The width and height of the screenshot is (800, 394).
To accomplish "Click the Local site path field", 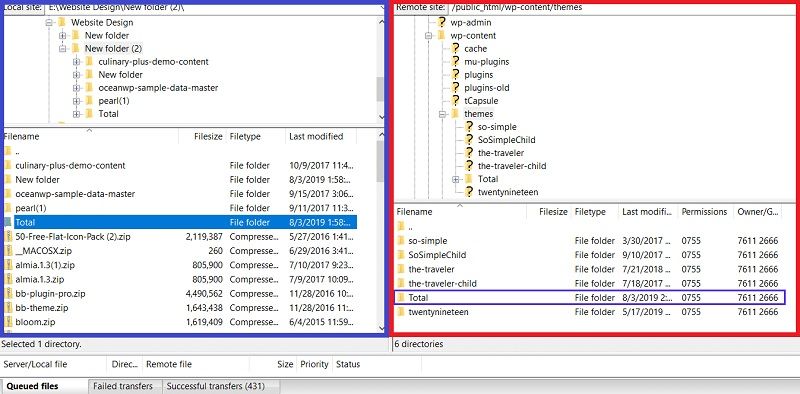I will pyautogui.click(x=213, y=8).
